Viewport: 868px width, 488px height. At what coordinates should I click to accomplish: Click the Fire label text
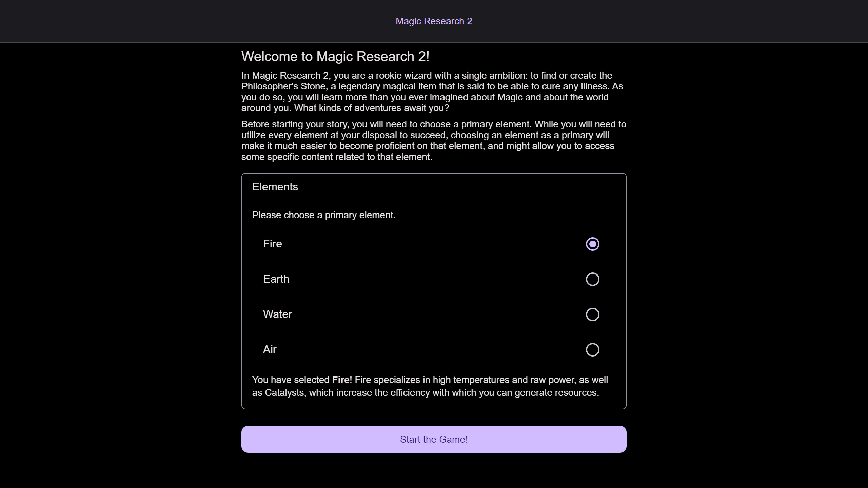272,244
